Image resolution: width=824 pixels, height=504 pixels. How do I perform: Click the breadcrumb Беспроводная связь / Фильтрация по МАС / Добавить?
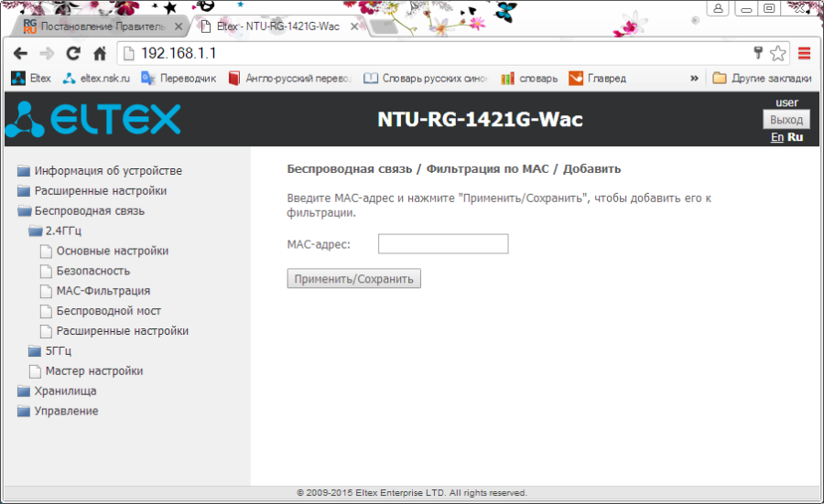coord(453,169)
